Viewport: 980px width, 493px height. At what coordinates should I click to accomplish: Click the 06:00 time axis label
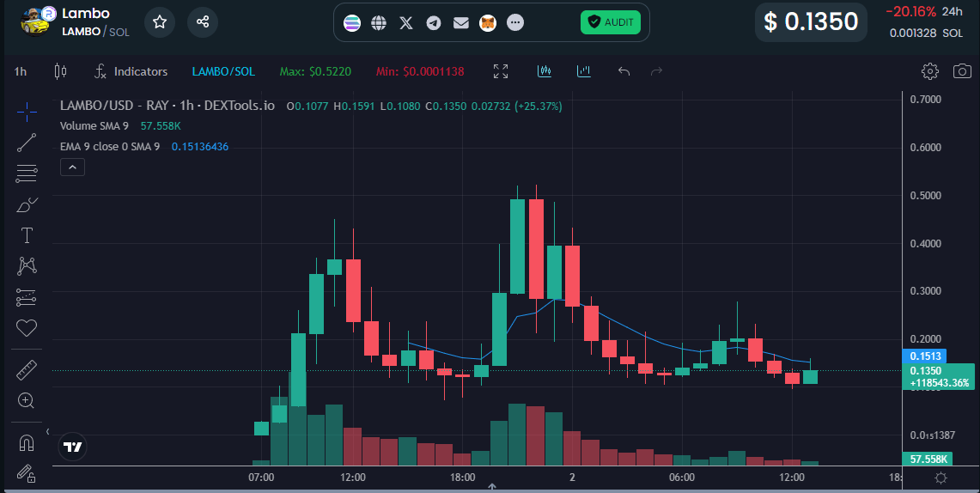[681, 478]
